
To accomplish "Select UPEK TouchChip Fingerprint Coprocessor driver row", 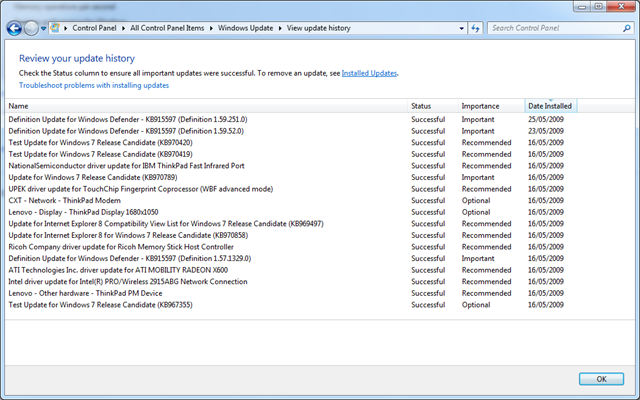I will coord(291,189).
